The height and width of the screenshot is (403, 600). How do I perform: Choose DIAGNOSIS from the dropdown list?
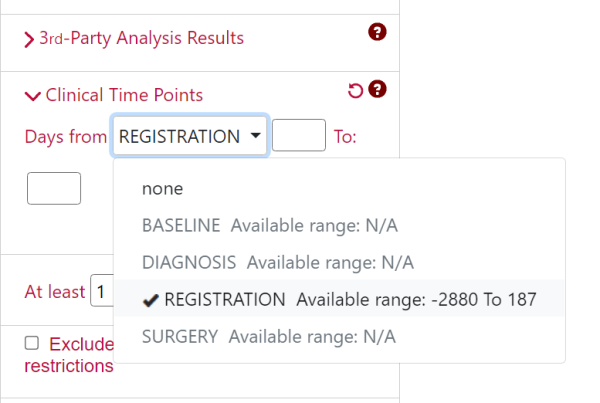pos(278,263)
